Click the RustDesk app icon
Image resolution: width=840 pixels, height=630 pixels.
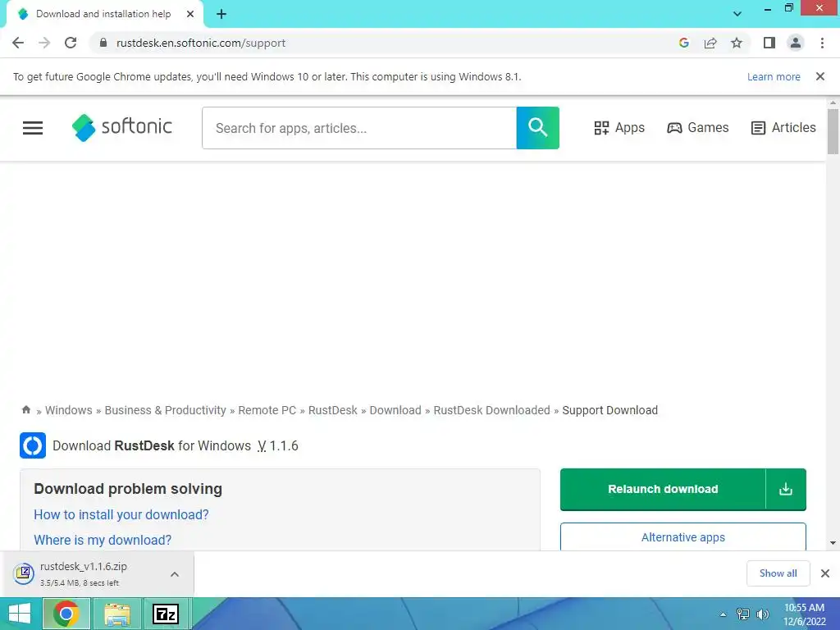click(33, 445)
